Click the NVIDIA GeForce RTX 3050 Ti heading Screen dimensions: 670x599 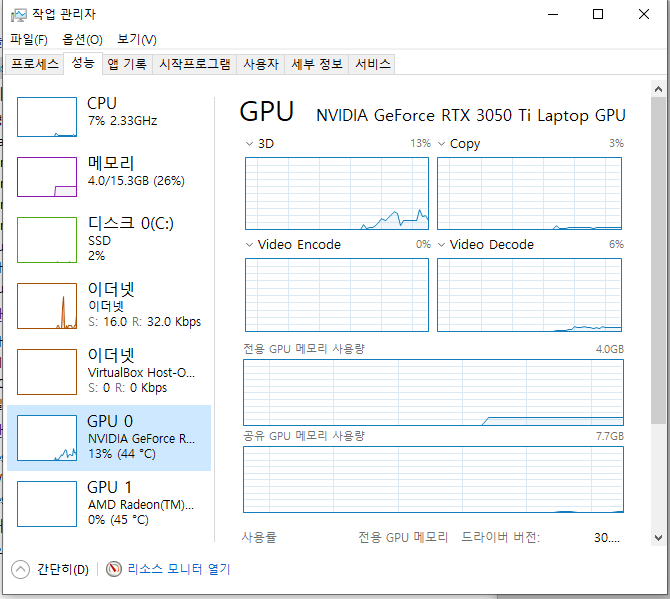[470, 115]
